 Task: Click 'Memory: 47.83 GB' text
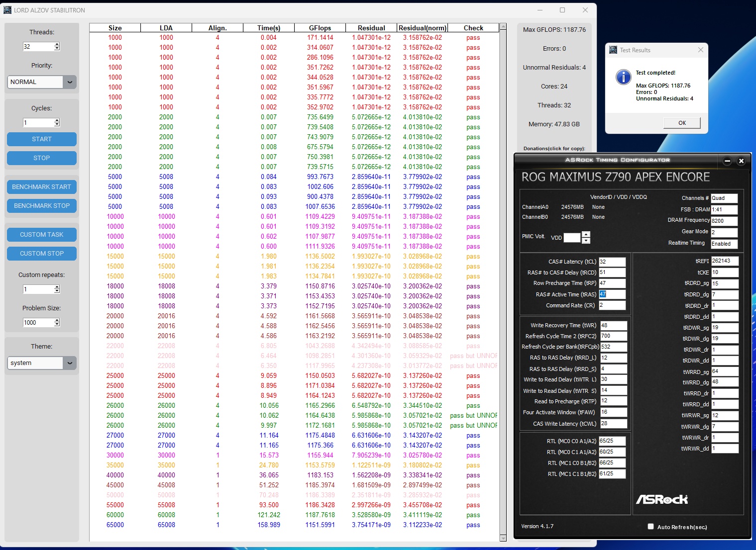click(554, 124)
